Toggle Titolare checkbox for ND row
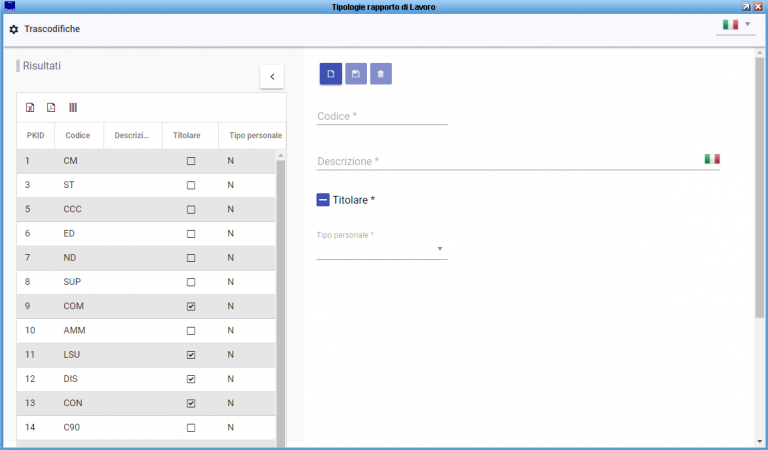768x450 pixels. click(191, 258)
